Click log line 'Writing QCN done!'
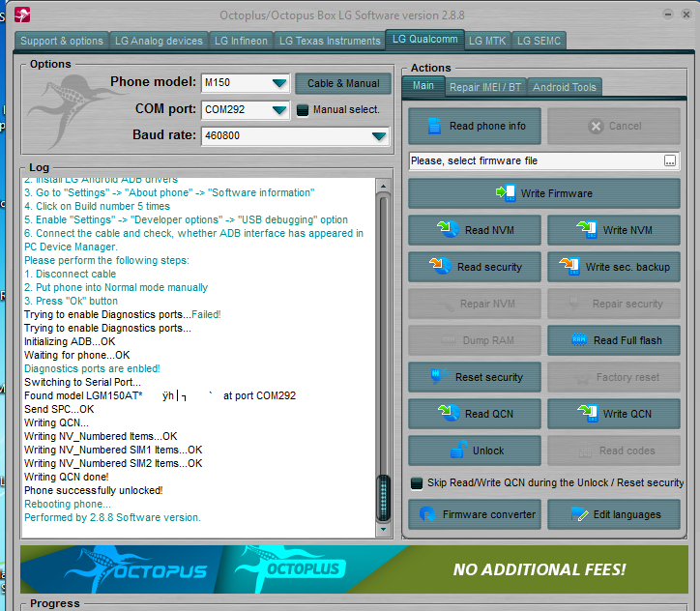700x611 pixels. coord(67,478)
